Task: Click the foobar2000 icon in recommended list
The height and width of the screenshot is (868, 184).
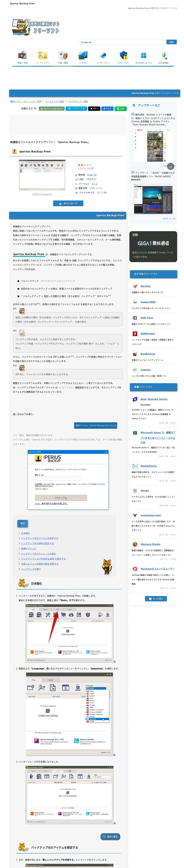Action: point(135,302)
